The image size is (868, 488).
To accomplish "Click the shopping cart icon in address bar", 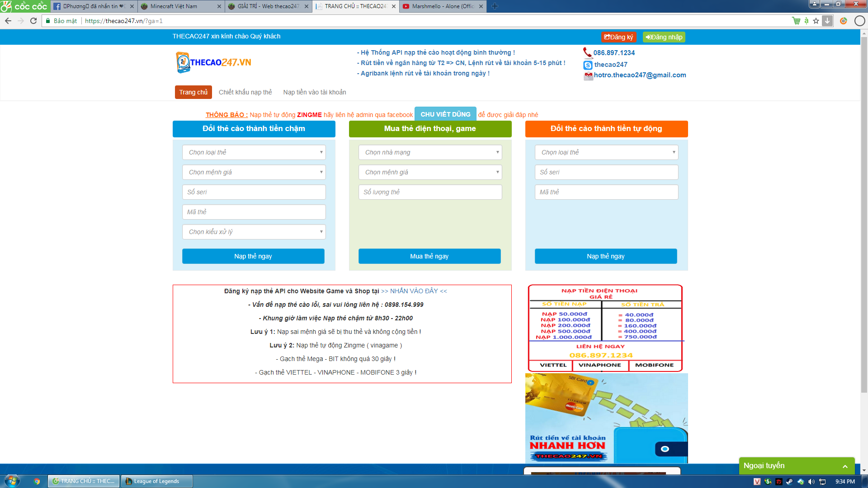I will (x=796, y=21).
